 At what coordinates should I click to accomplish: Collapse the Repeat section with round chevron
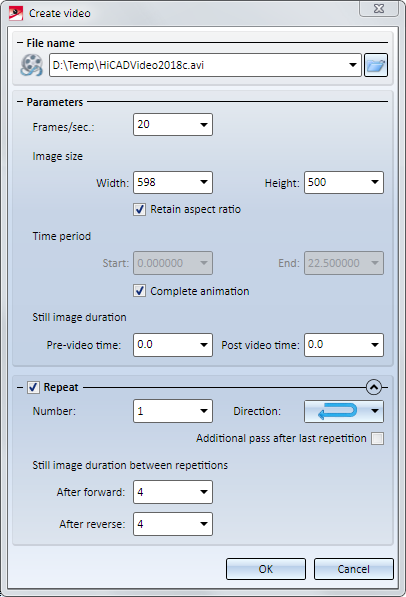[x=374, y=387]
